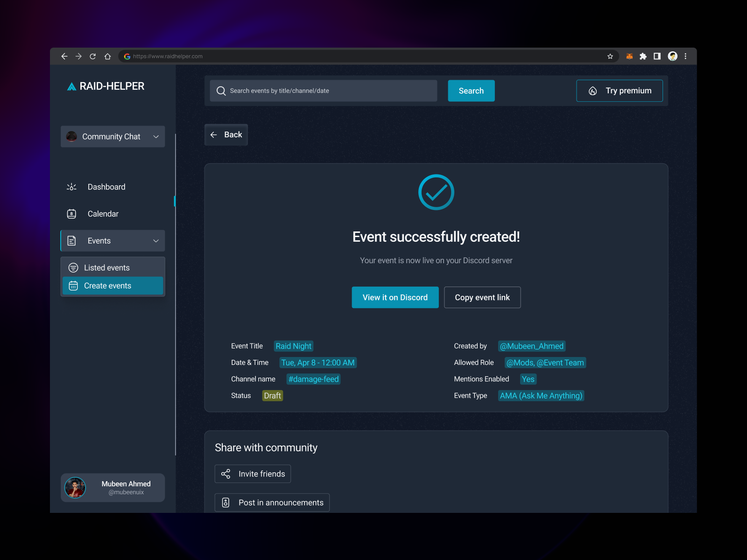The image size is (747, 560).
Task: Click the search magnifier icon in the search bar
Action: pos(221,91)
